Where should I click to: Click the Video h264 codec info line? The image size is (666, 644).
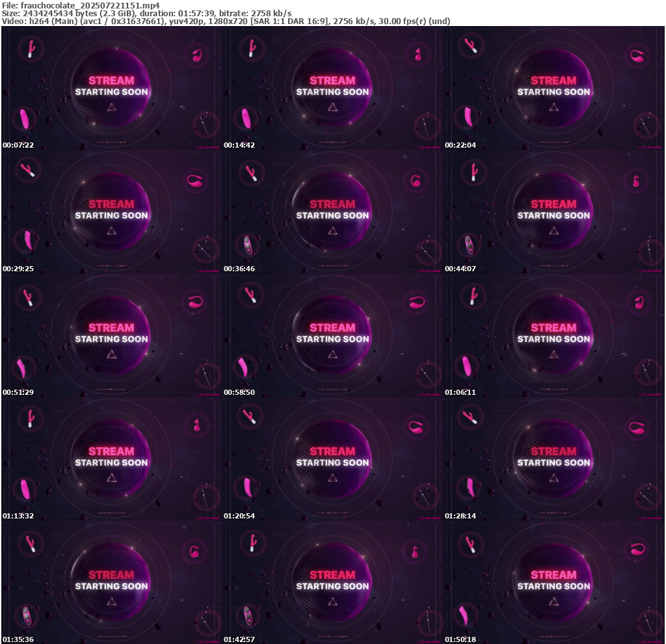226,21
